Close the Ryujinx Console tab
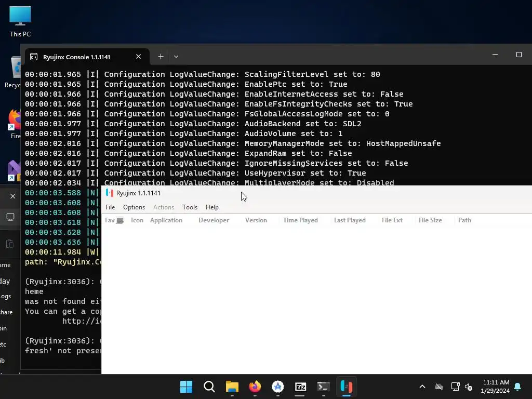Viewport: 532px width, 399px height. pyautogui.click(x=138, y=57)
